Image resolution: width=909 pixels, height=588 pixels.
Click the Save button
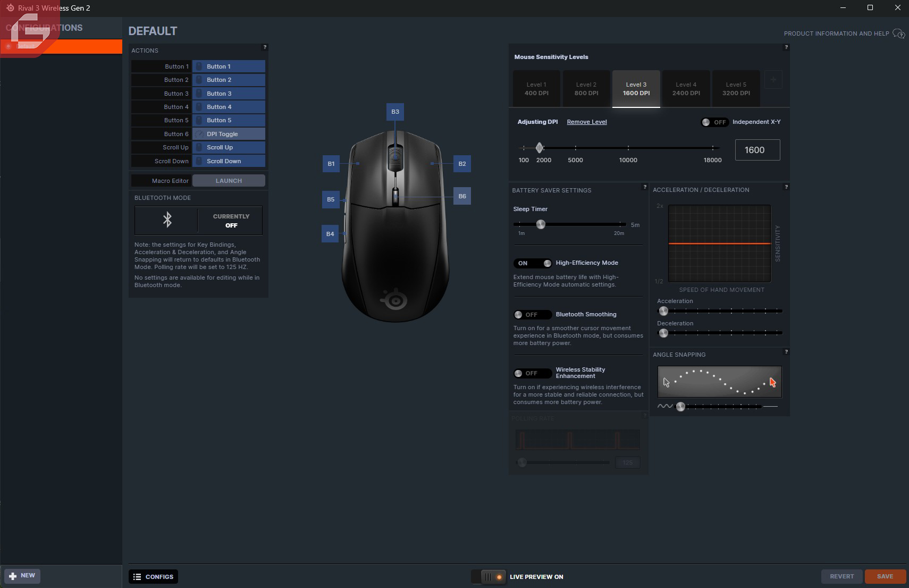(x=885, y=576)
